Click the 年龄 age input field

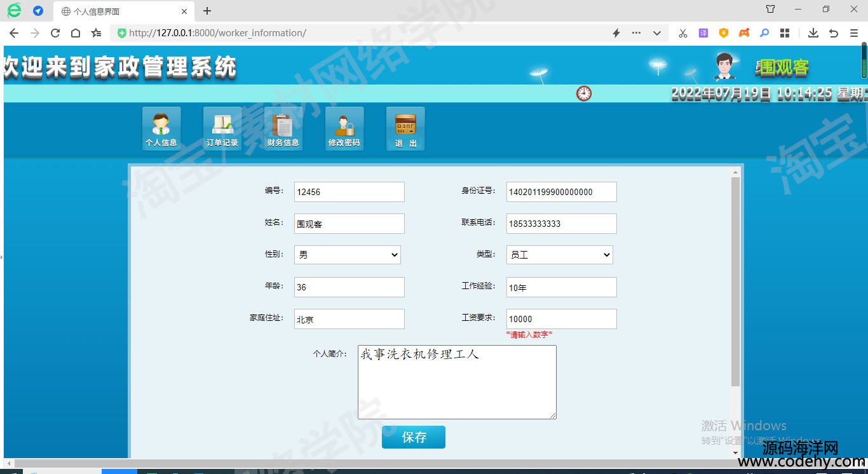pos(349,287)
